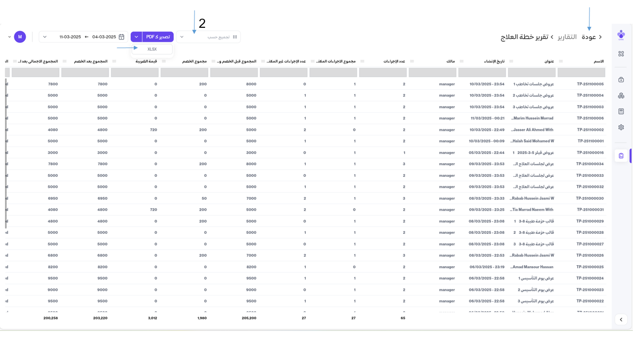Select the highlighted reports clipboard icon
The width and height of the screenshot is (644, 346).
tap(621, 156)
